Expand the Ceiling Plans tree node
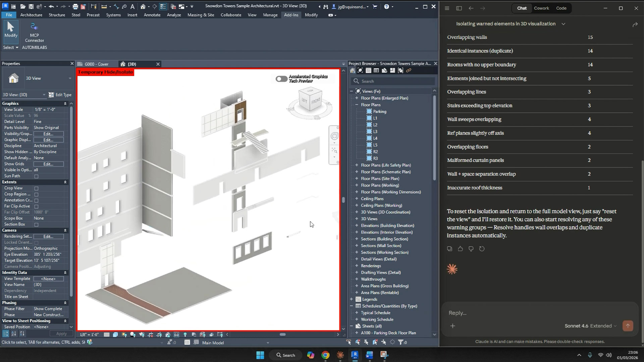 tap(357, 199)
